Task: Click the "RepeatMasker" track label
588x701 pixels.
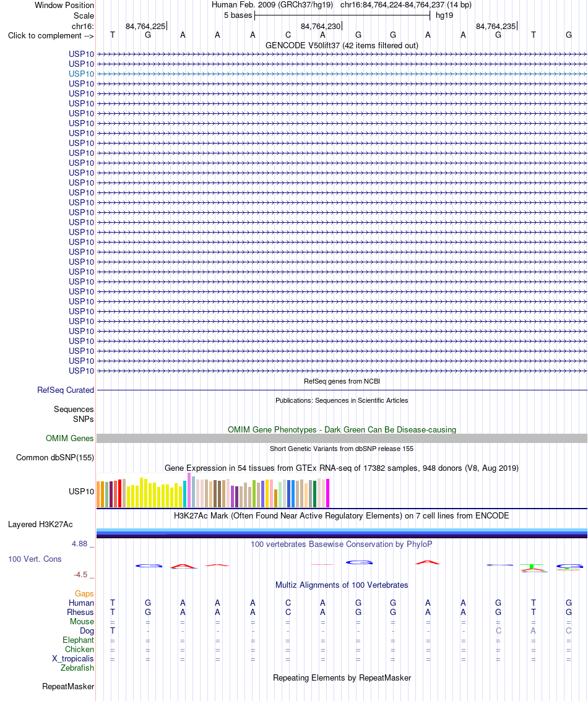Action: pos(68,687)
